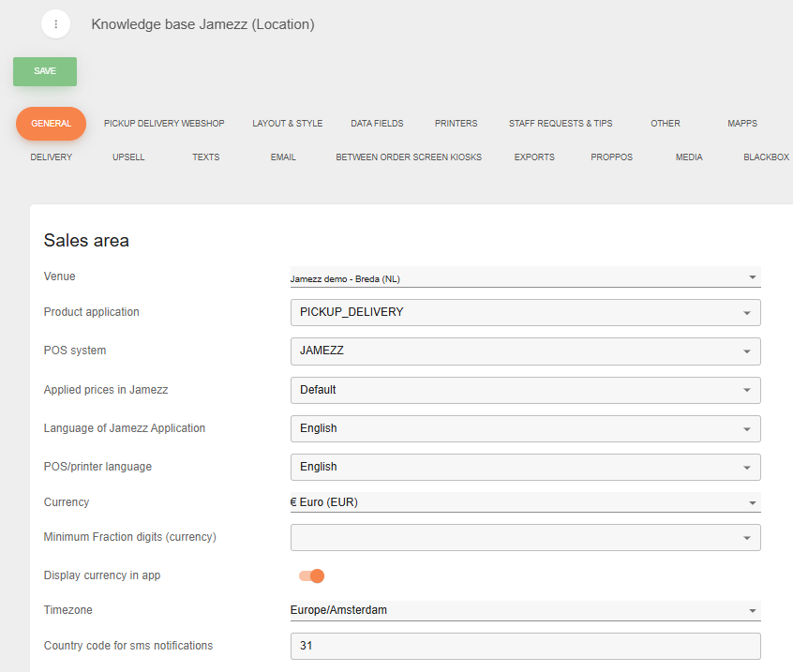Expand the POS system dropdown

point(525,351)
